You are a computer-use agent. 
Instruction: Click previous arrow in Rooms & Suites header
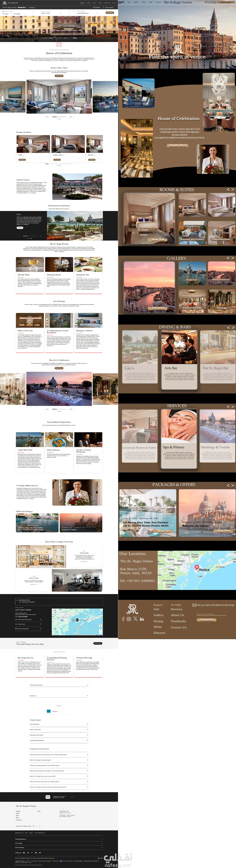coord(228,189)
